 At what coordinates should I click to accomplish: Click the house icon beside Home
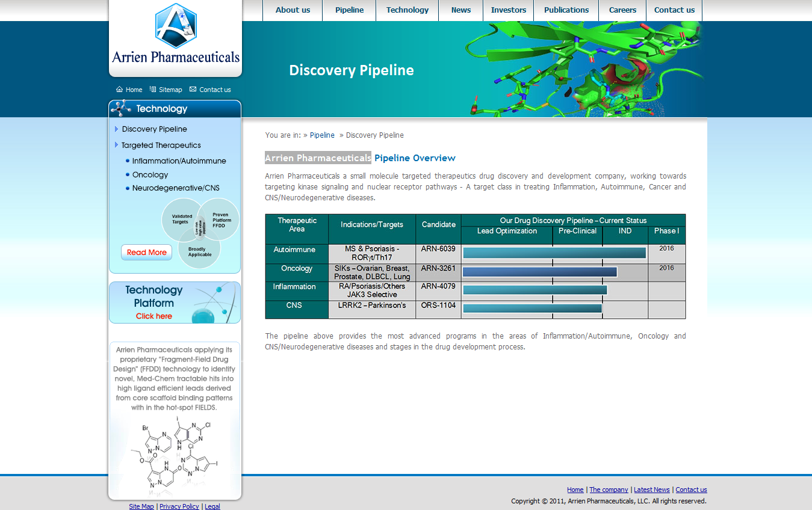tap(119, 89)
